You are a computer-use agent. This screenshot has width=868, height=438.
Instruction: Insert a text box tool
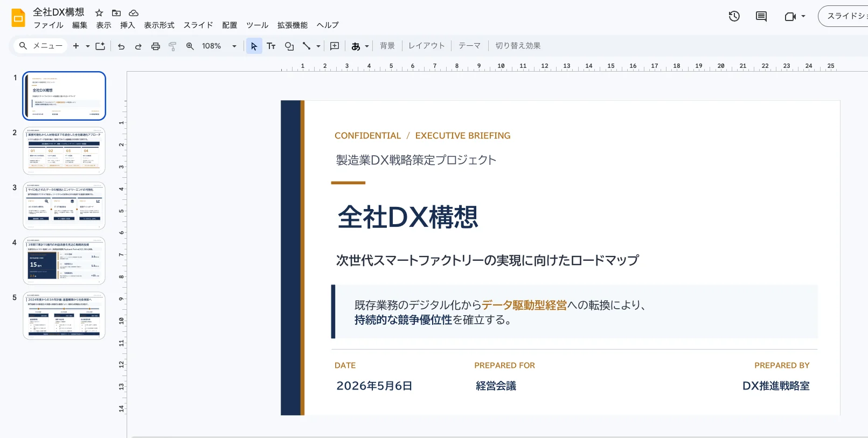(271, 46)
